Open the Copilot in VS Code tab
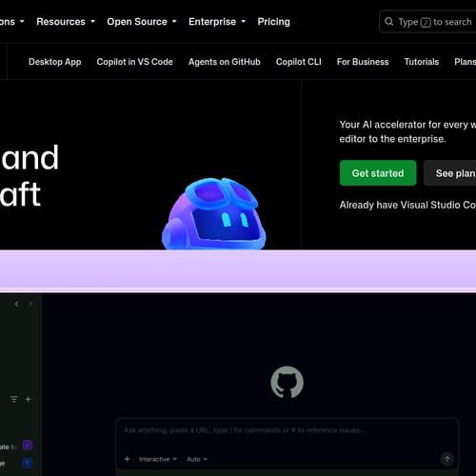The height and width of the screenshot is (476, 476). [x=135, y=62]
